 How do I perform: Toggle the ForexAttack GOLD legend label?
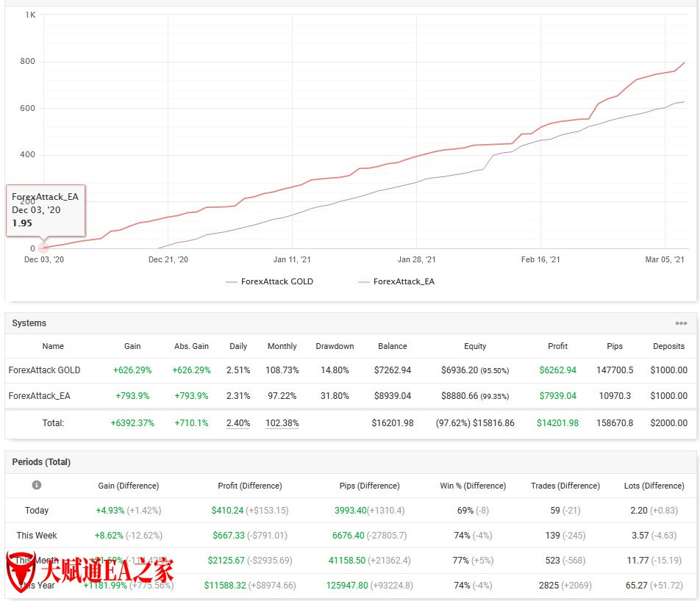pyautogui.click(x=276, y=281)
